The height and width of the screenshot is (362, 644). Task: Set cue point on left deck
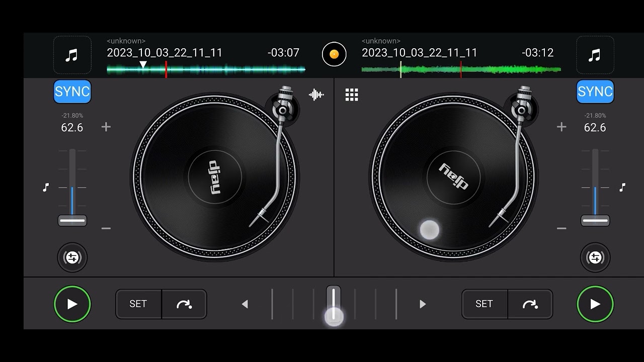click(138, 304)
